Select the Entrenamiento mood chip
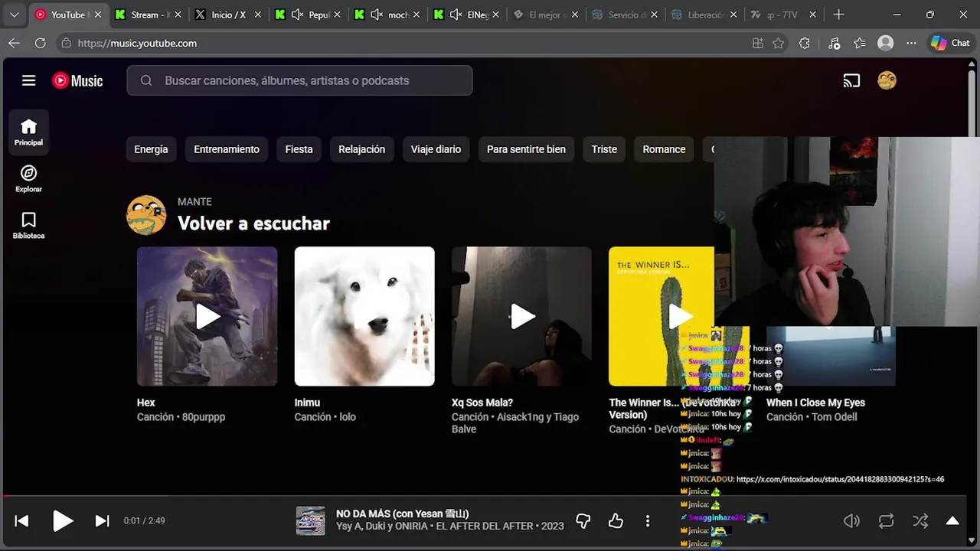This screenshot has width=980, height=551. coord(227,149)
